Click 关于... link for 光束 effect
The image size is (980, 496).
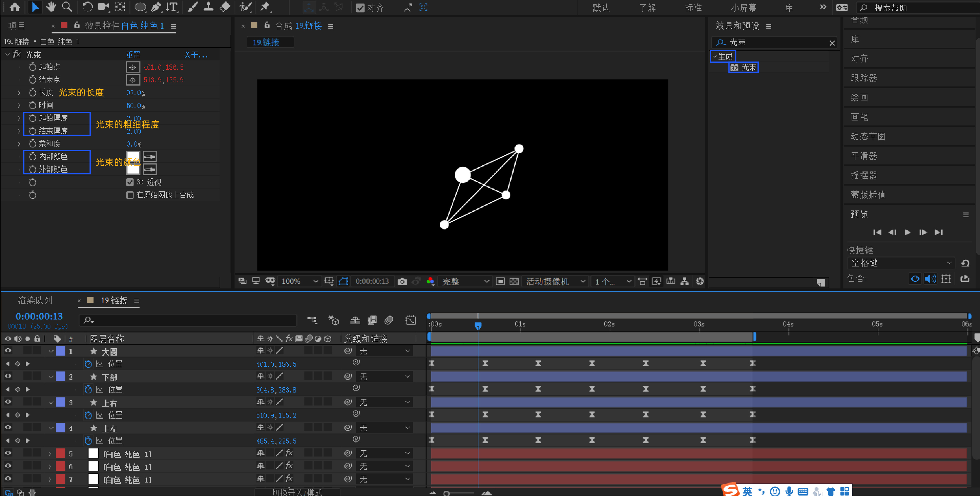click(x=196, y=55)
